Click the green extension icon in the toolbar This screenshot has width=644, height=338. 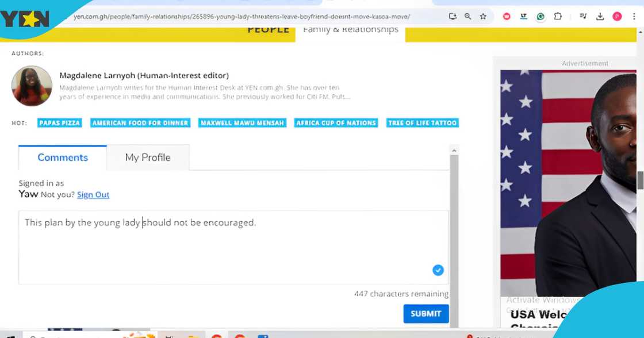tap(540, 17)
